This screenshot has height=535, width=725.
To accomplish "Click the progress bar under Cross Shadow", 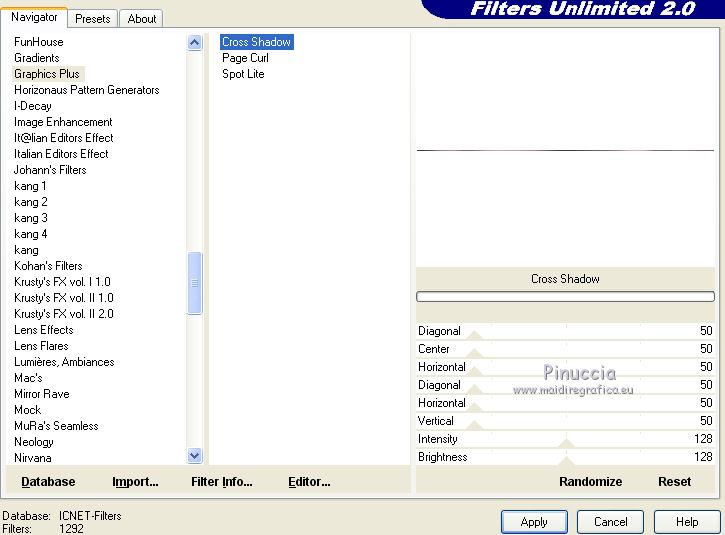I will [565, 296].
